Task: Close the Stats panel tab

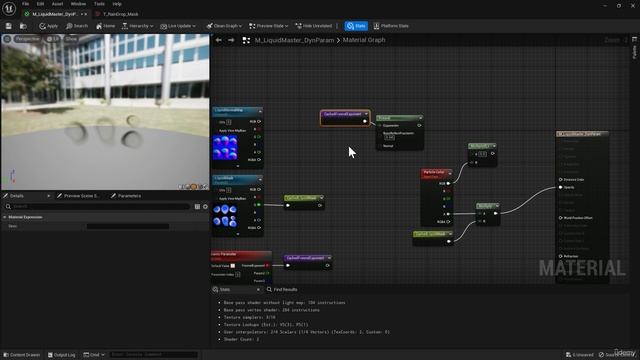Action: coord(258,289)
